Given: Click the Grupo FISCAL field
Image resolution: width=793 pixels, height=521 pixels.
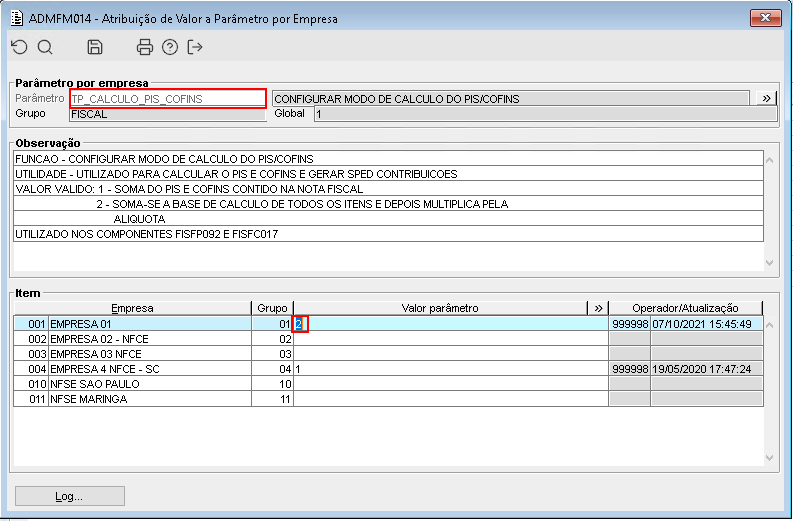Looking at the screenshot, I should click(167, 114).
